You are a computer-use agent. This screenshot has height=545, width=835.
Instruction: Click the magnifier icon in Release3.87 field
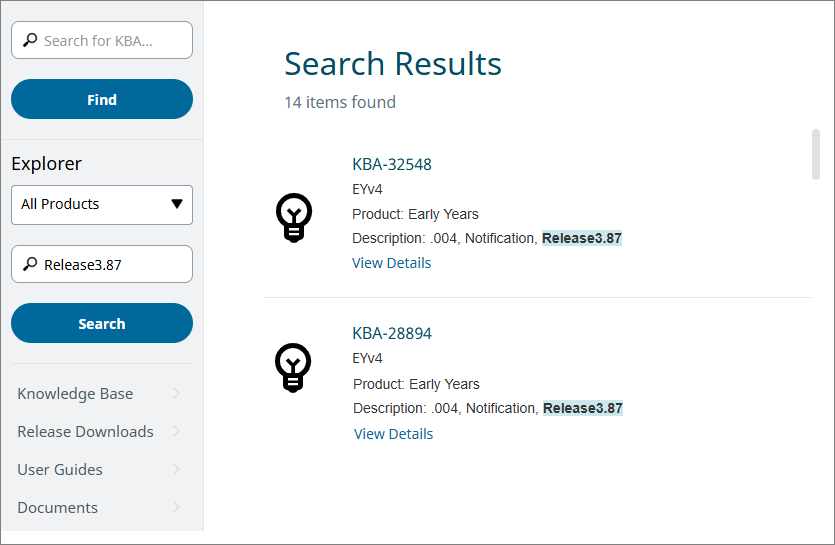[29, 265]
